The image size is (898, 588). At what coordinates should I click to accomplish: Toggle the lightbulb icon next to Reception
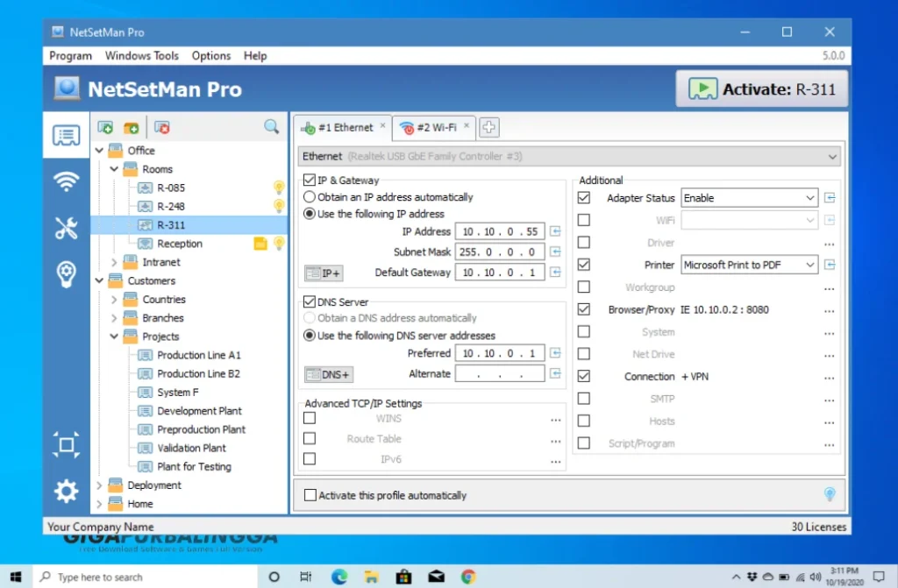pos(279,243)
